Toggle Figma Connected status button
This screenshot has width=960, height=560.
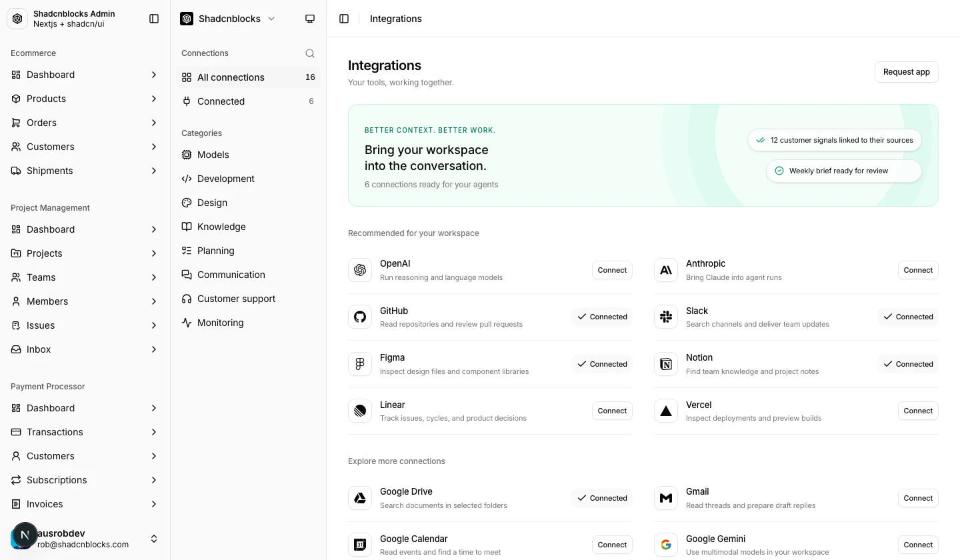pos(602,364)
